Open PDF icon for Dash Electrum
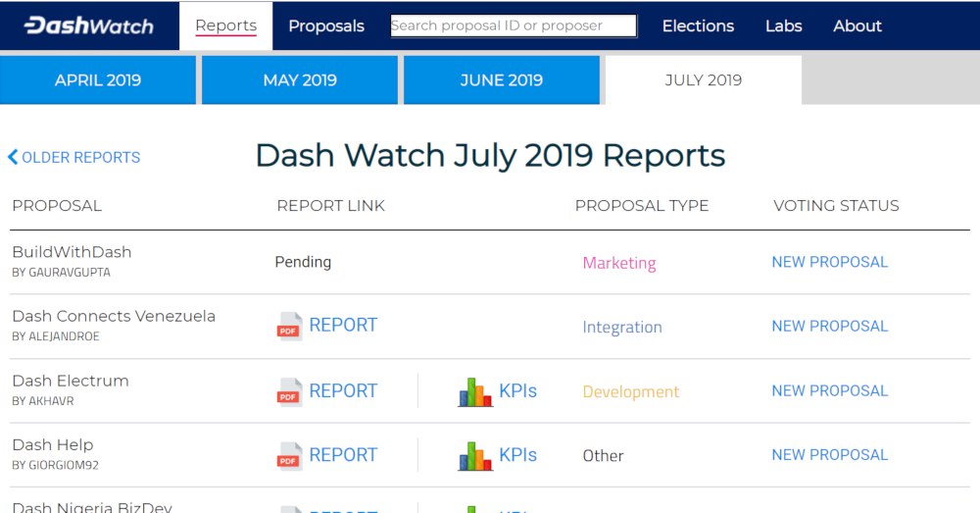 coord(289,391)
